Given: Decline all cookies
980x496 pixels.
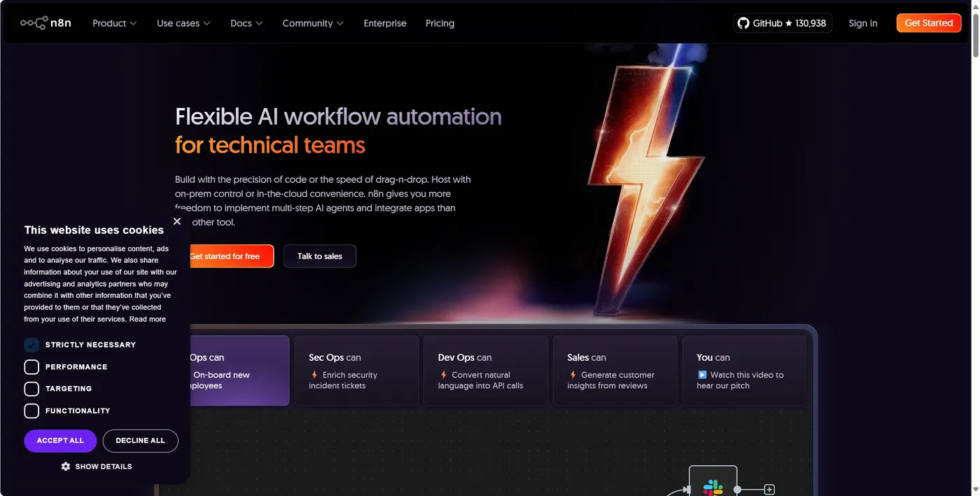Looking at the screenshot, I should coord(141,441).
